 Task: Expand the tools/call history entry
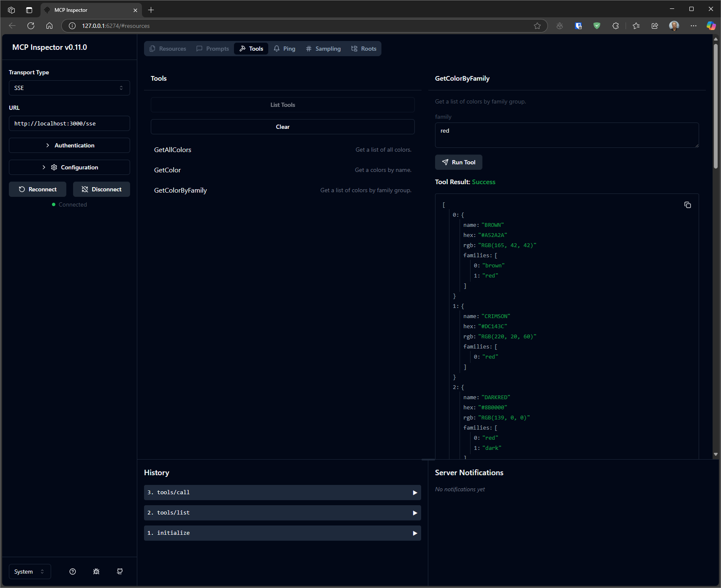click(283, 493)
